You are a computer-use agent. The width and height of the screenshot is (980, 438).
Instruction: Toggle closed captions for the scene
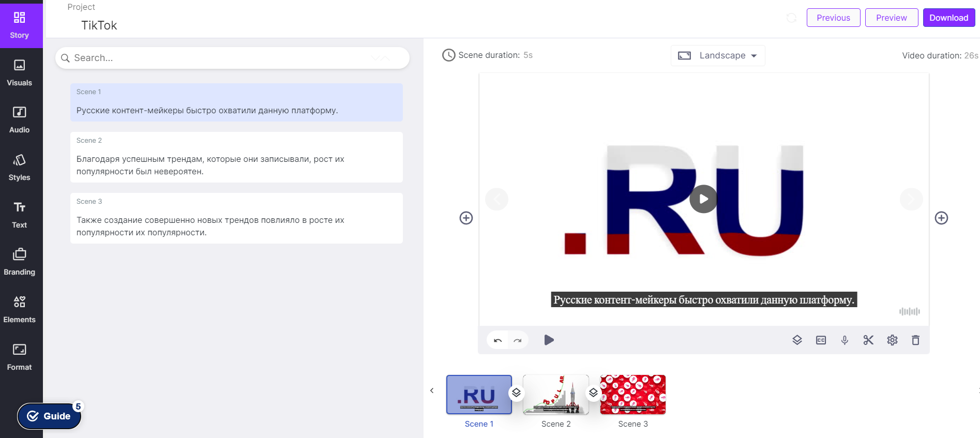821,340
